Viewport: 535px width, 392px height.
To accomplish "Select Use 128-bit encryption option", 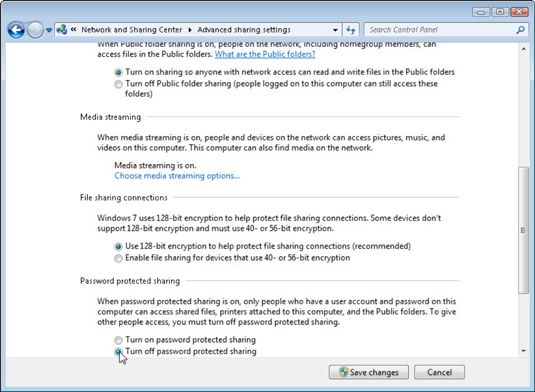I will tap(118, 246).
